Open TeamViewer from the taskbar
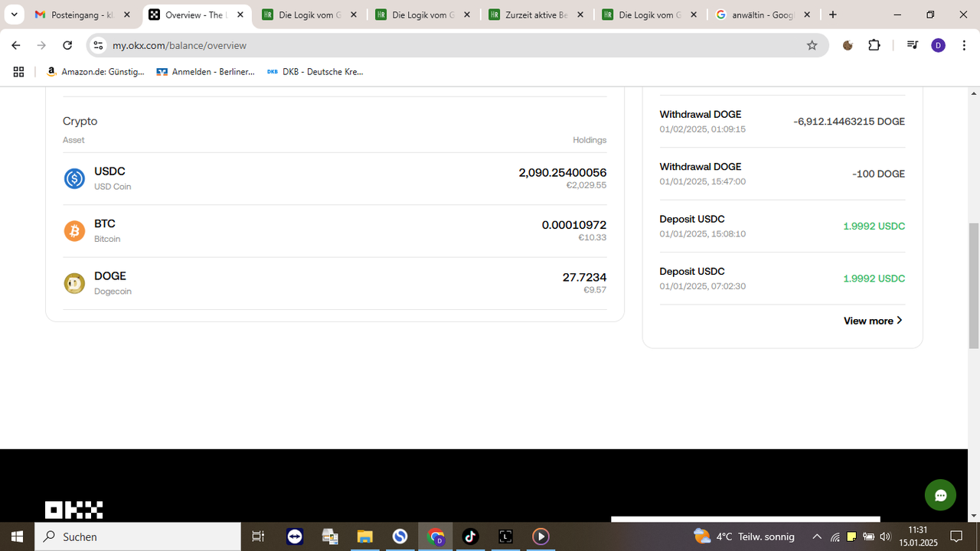The height and width of the screenshot is (551, 980). [295, 536]
